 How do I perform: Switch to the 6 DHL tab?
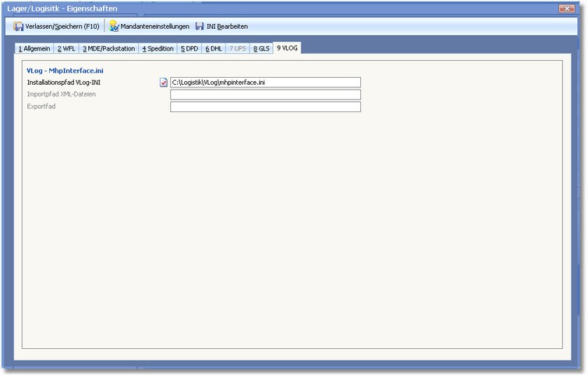[214, 48]
